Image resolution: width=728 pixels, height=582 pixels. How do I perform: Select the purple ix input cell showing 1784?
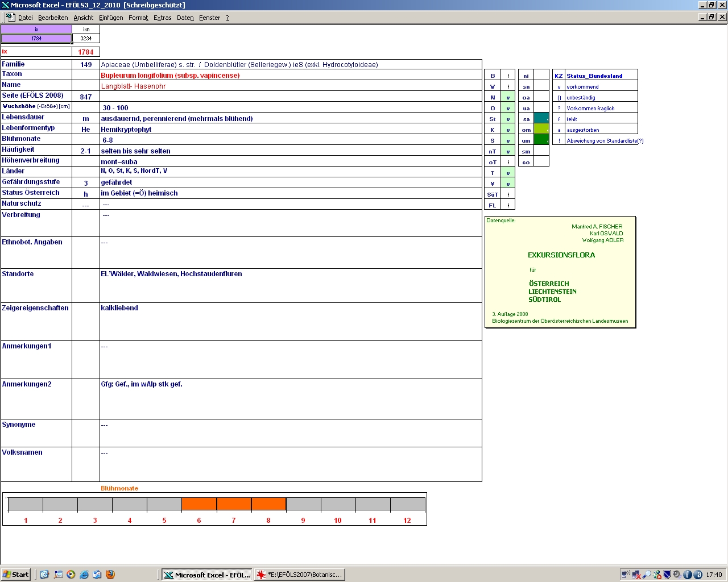click(36, 39)
